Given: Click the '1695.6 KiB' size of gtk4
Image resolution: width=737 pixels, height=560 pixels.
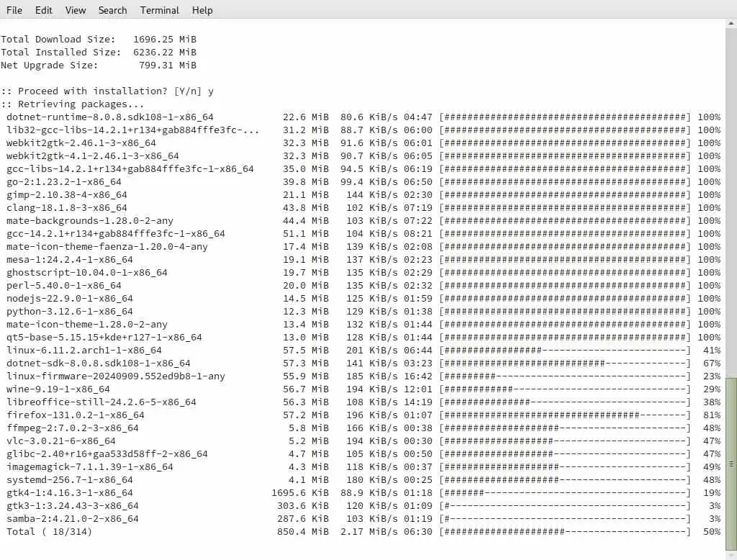Looking at the screenshot, I should tap(300, 493).
